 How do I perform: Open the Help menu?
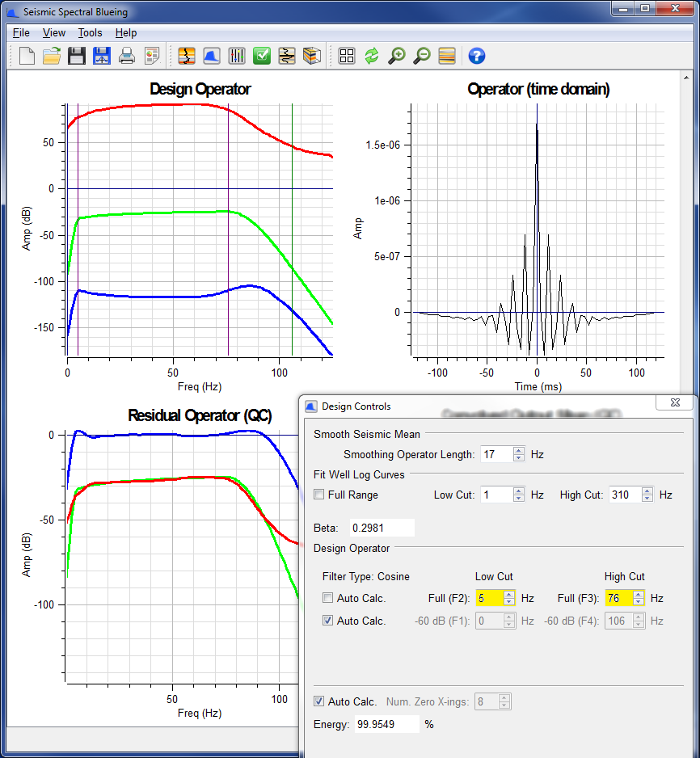click(125, 33)
